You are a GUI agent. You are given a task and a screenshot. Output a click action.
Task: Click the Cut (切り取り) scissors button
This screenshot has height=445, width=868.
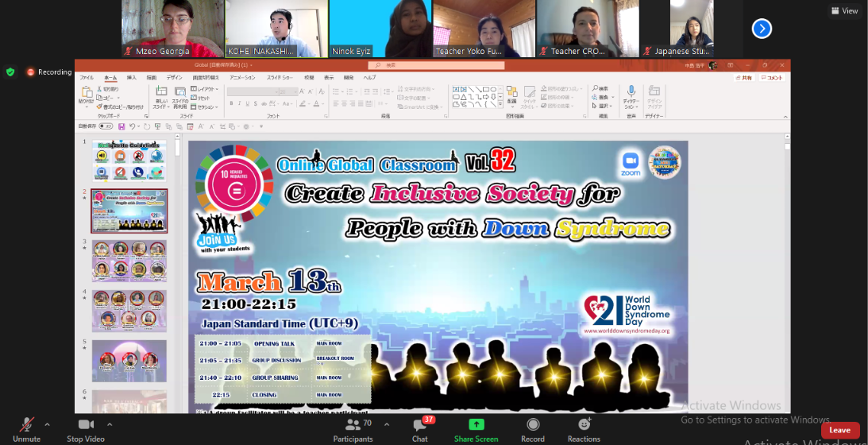[107, 89]
